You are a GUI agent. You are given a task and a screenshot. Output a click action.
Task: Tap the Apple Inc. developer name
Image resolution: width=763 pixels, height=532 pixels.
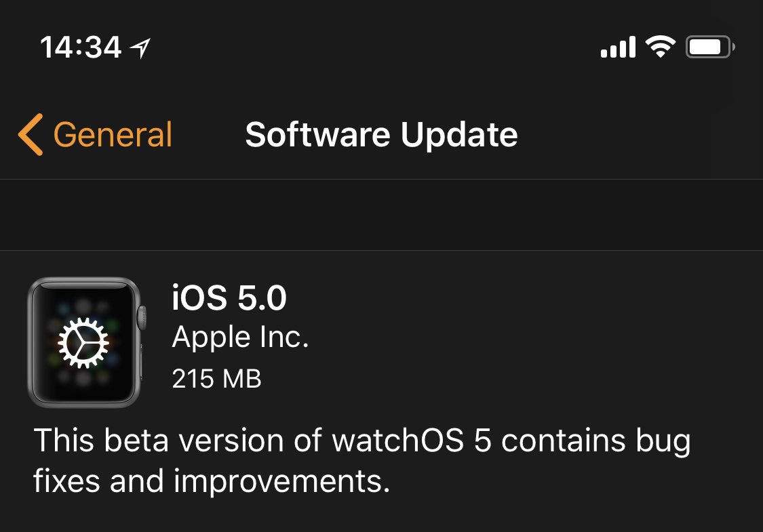[240, 337]
